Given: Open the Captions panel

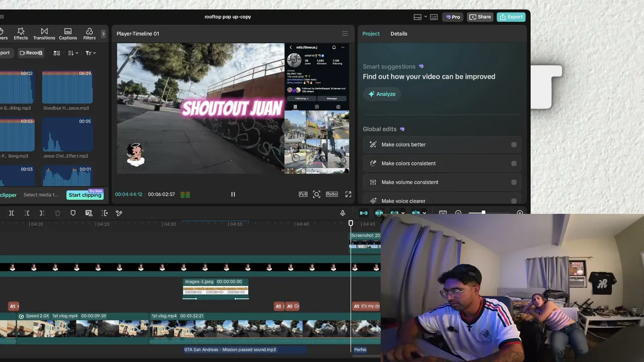Looking at the screenshot, I should click(68, 34).
